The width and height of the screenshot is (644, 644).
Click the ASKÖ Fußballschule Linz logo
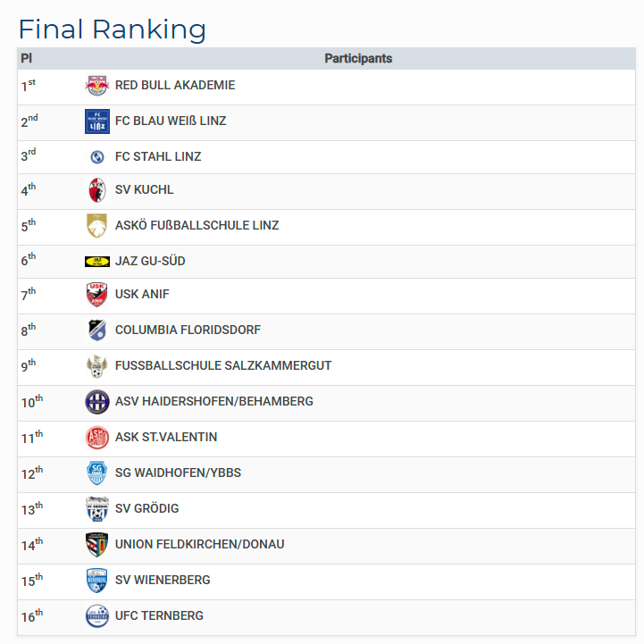coord(96,226)
